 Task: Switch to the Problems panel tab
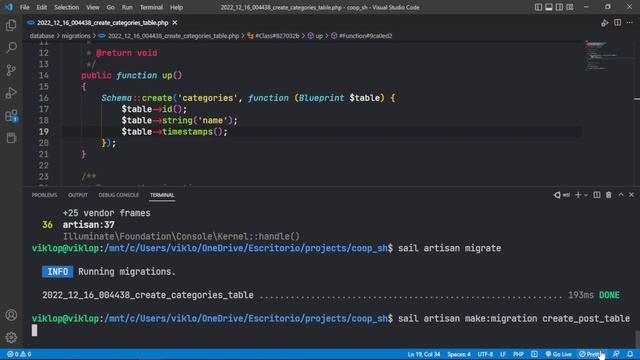click(x=44, y=195)
